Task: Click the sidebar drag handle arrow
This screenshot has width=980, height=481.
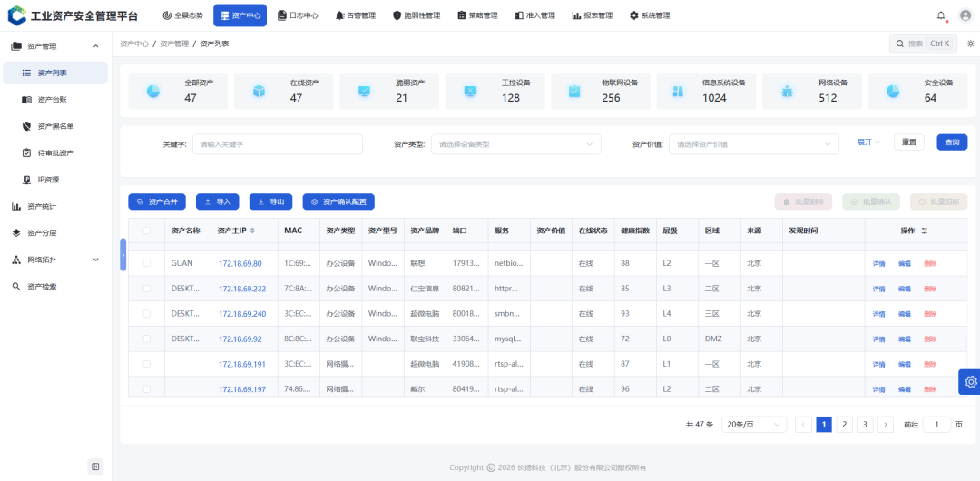Action: (x=123, y=255)
